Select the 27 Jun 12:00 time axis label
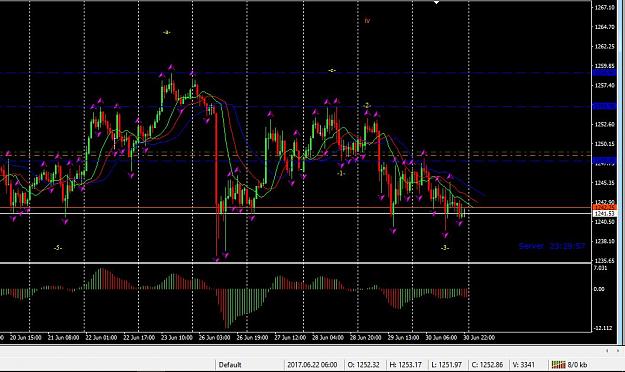The width and height of the screenshot is (625, 372). [x=290, y=337]
